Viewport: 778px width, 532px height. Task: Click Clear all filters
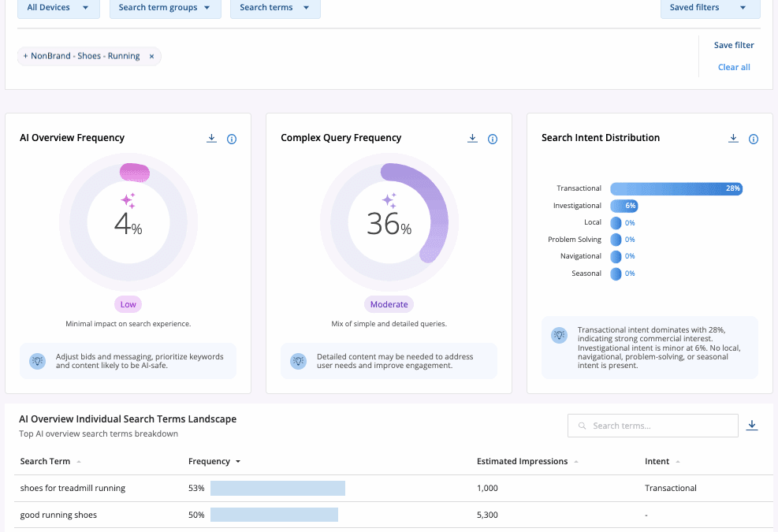tap(734, 67)
